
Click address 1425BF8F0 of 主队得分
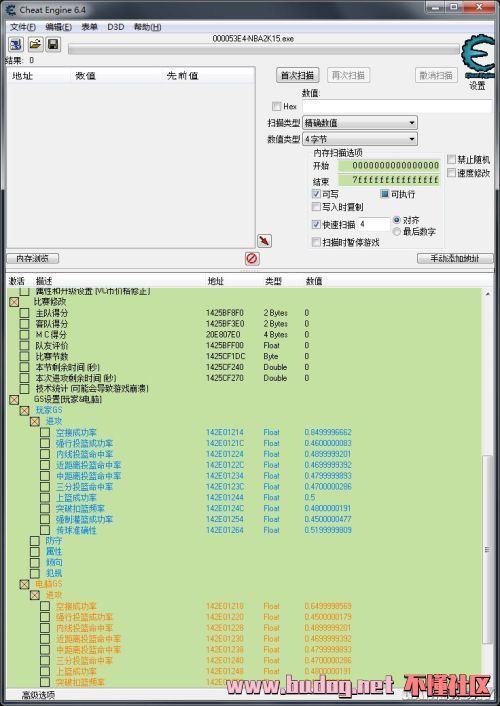click(225, 313)
